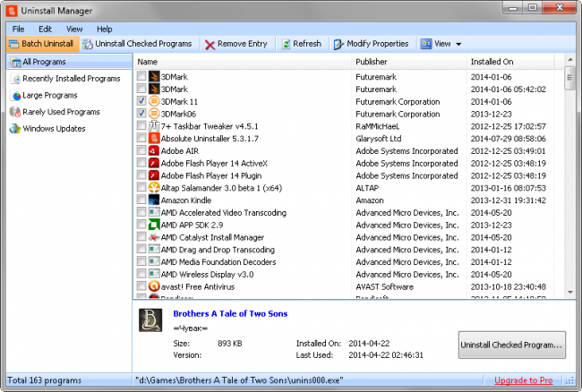Click the 7+ Taskbar Tweaker icon
Screen dimensions: 582x392
(x=154, y=125)
